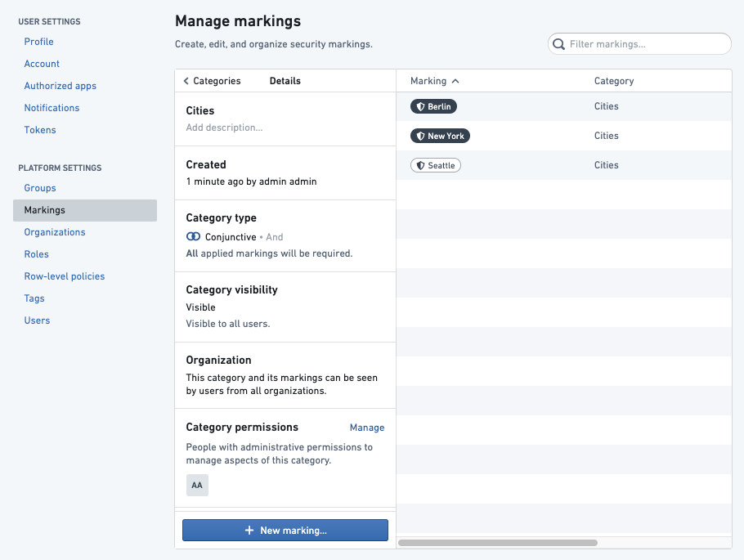The image size is (744, 560).
Task: Click the 'Manage markings' heading
Action: click(238, 21)
